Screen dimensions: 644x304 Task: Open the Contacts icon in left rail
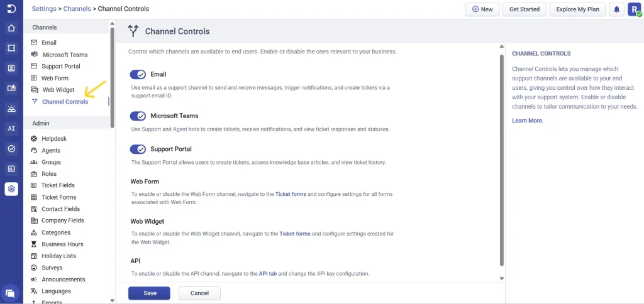(x=11, y=68)
